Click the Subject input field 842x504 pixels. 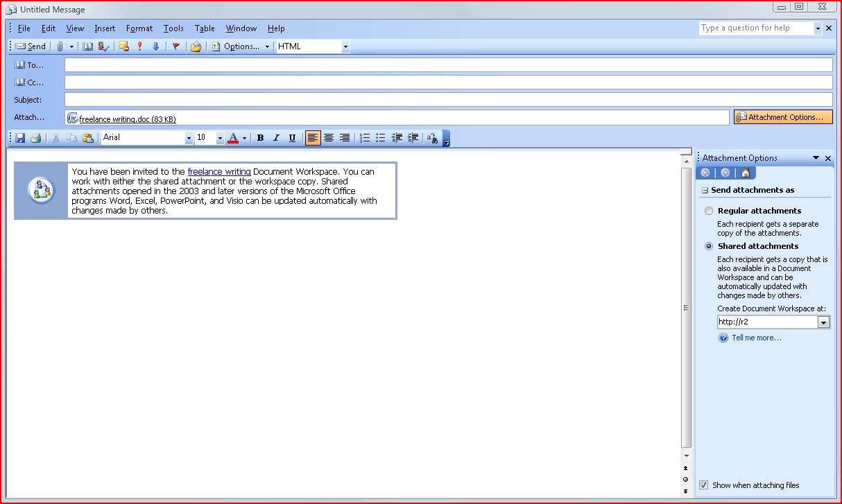point(448,100)
